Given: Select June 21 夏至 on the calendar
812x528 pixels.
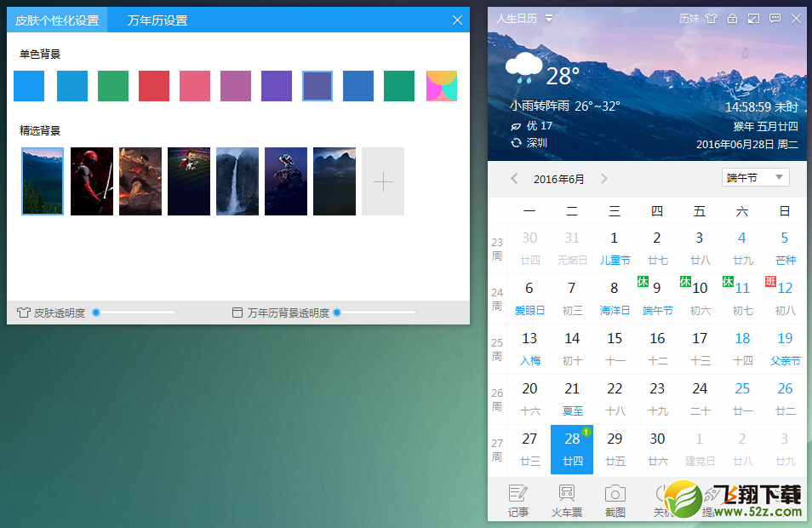Looking at the screenshot, I should tap(572, 399).
